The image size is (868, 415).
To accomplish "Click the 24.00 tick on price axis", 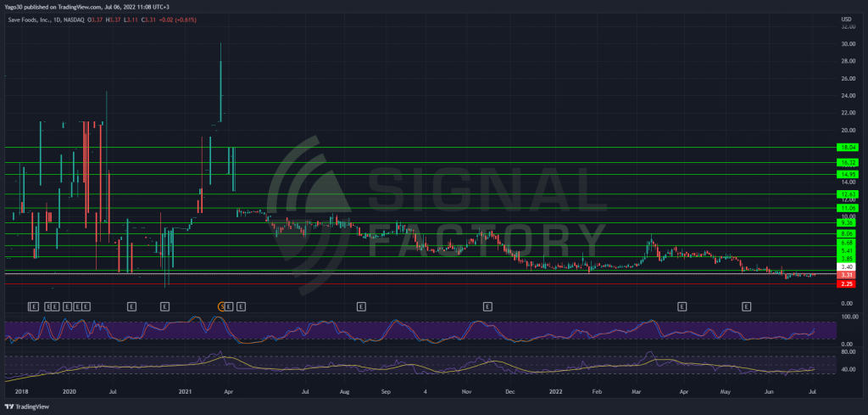I will click(x=849, y=96).
